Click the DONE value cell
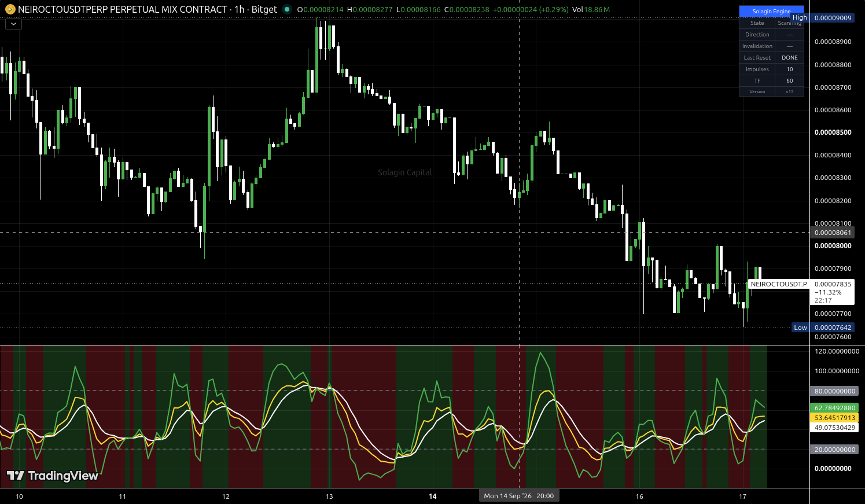The image size is (865, 504). point(790,58)
